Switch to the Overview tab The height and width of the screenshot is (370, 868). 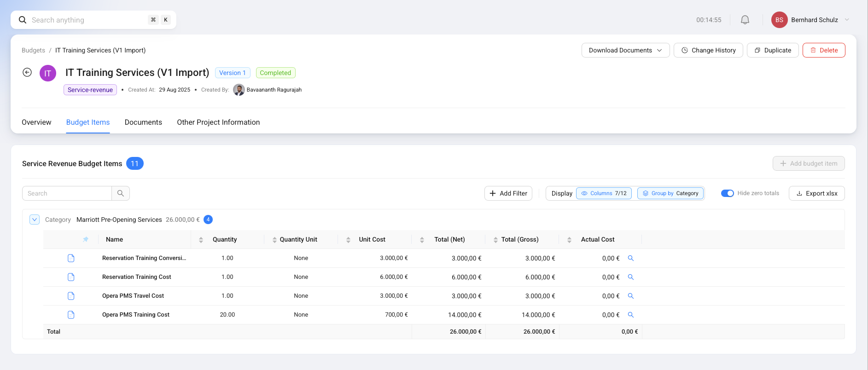(x=36, y=122)
